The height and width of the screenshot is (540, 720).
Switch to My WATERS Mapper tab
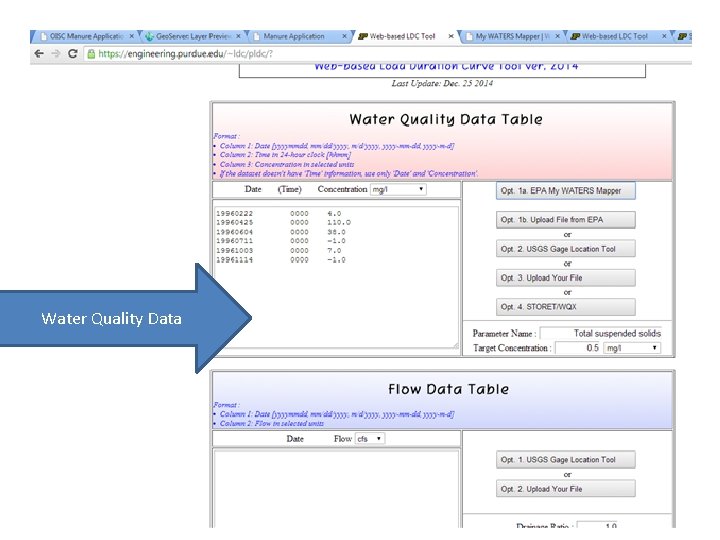511,36
